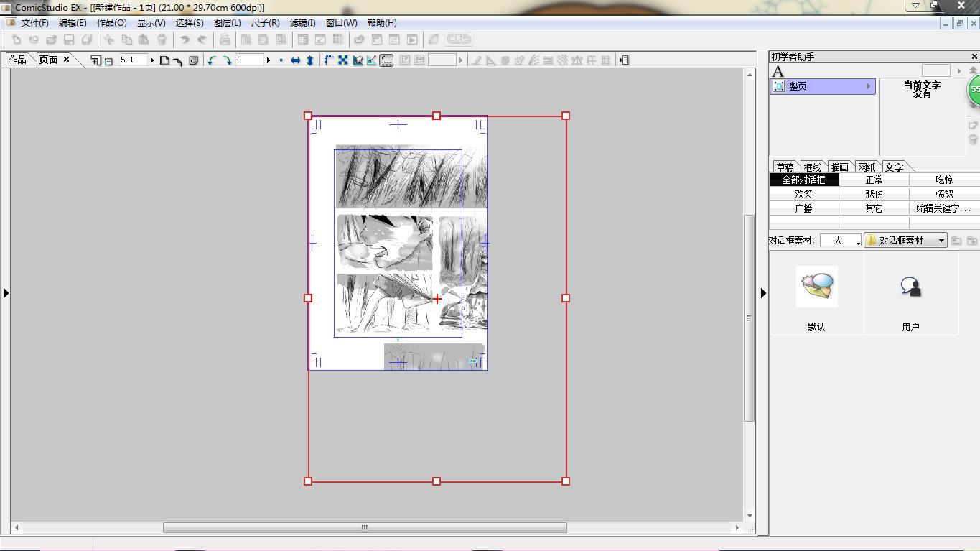Collapse the right panel using its arrow
The width and height of the screenshot is (980, 551).
tap(763, 293)
